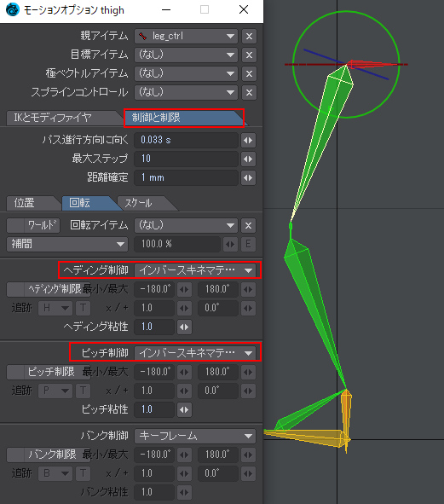
Task: Click the T button in pitch 追跡 row
Action: pyautogui.click(x=83, y=391)
